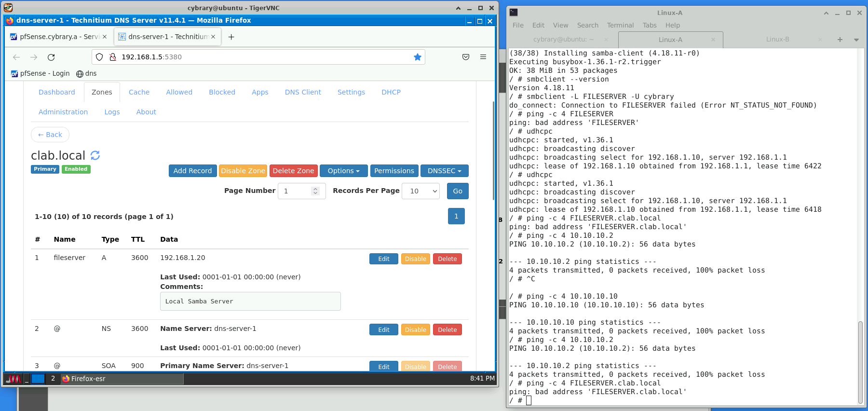Open the terminal Help menu
The image size is (868, 411).
click(673, 25)
